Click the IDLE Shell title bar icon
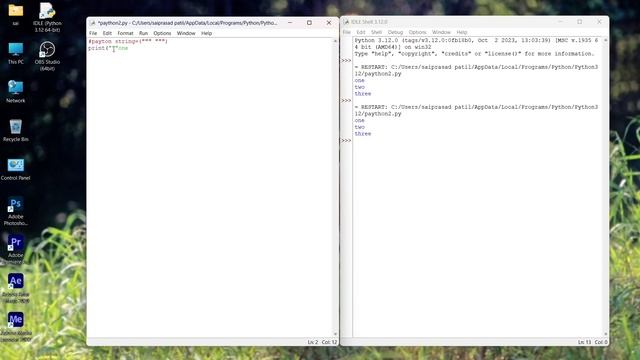 [x=346, y=22]
